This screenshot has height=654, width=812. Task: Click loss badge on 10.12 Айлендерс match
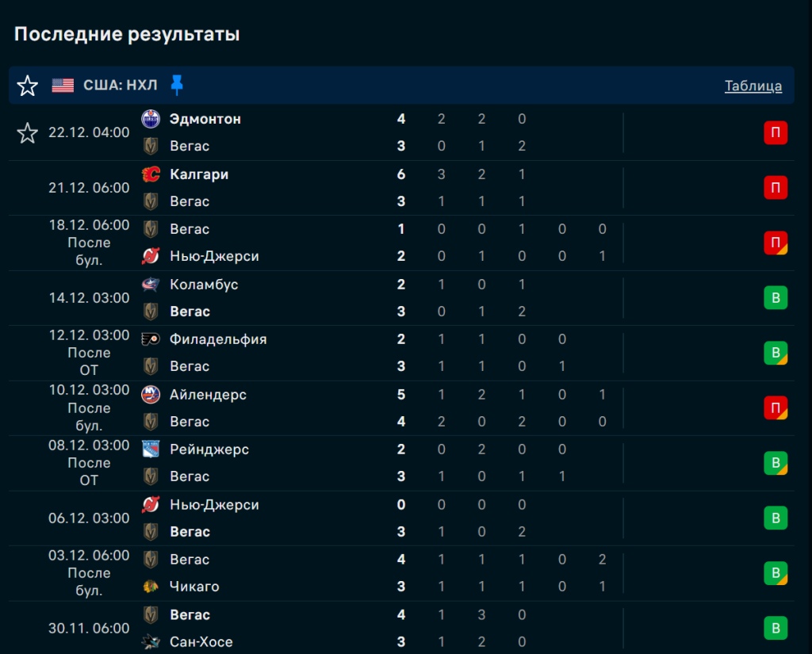(775, 408)
